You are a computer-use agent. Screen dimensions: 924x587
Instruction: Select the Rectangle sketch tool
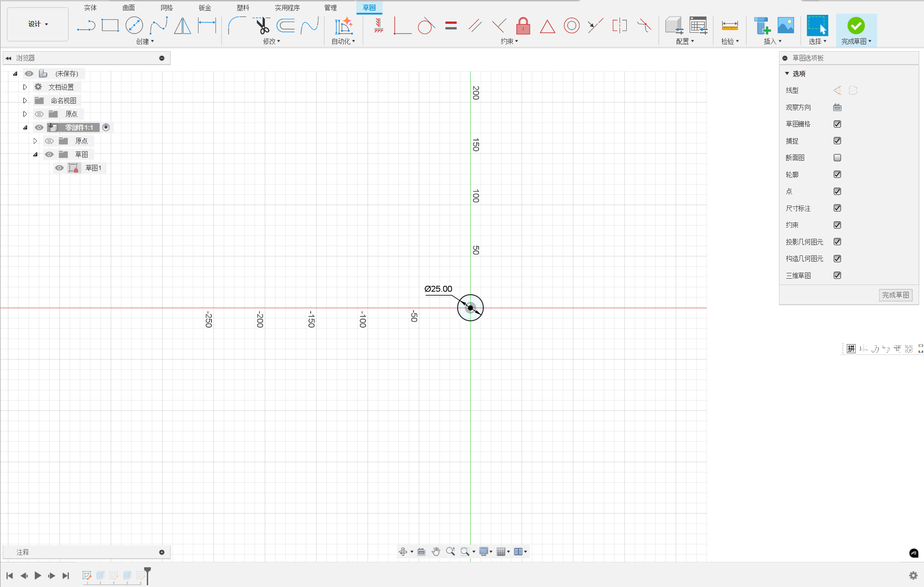pyautogui.click(x=110, y=26)
